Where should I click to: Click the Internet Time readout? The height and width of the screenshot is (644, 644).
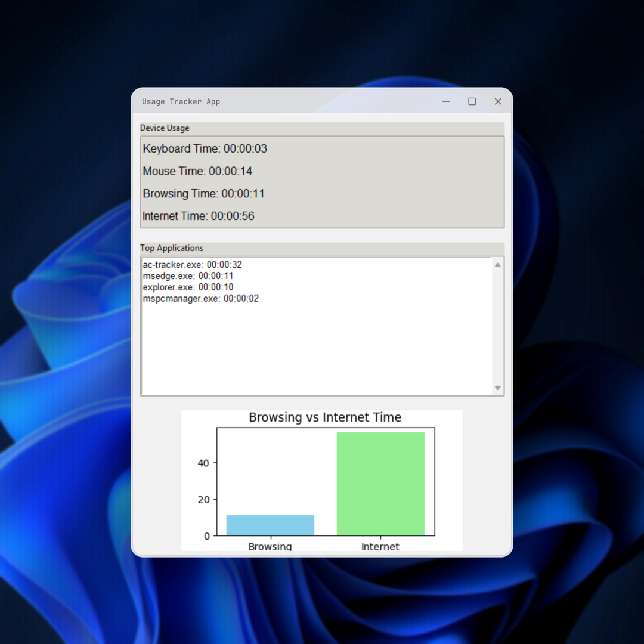coord(198,216)
